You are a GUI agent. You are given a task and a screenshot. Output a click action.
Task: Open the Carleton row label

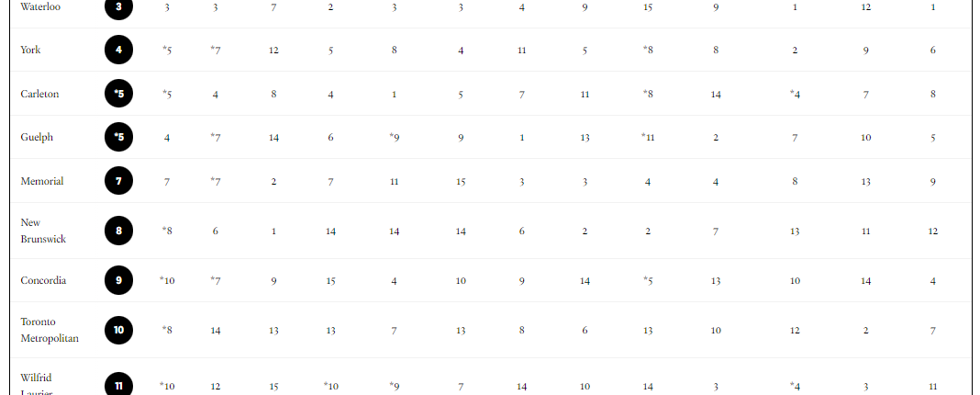[x=40, y=94]
